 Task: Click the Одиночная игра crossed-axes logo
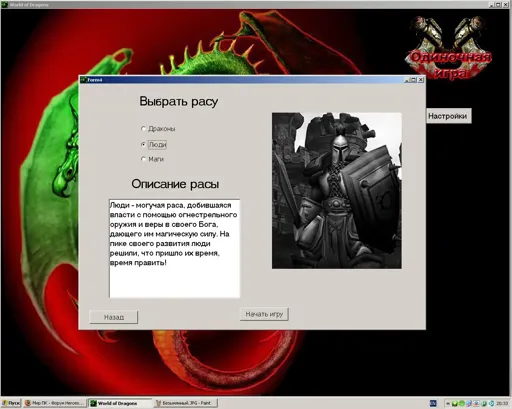click(449, 48)
